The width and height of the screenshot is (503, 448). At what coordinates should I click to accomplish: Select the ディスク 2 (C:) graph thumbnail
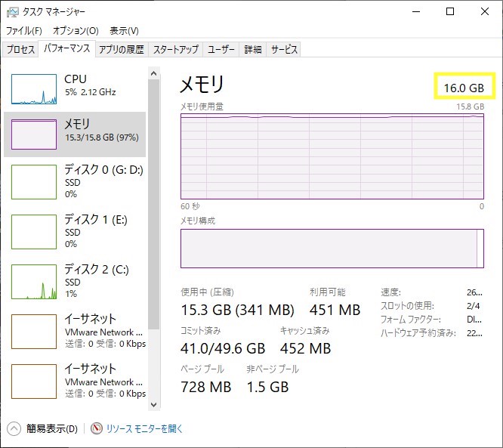click(x=34, y=282)
